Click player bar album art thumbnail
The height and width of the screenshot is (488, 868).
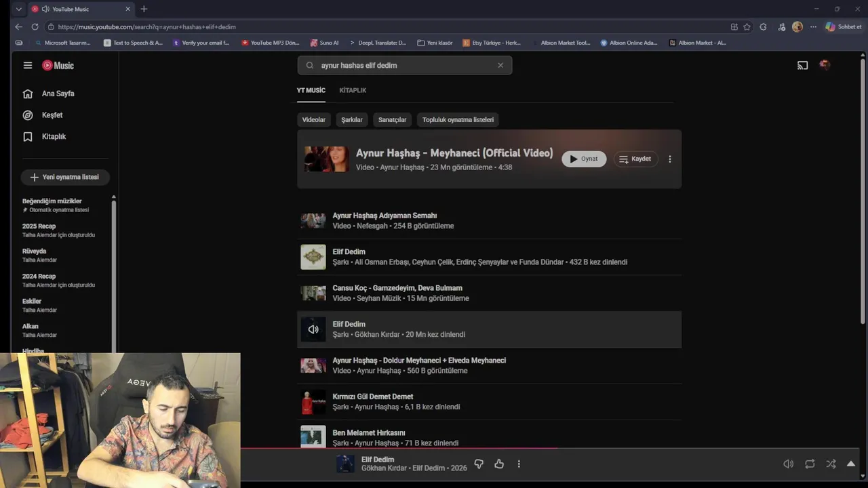pos(345,464)
